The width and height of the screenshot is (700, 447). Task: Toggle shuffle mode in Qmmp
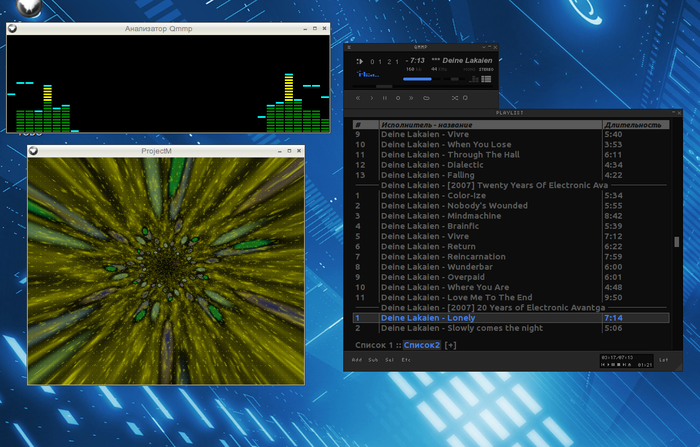pos(454,98)
